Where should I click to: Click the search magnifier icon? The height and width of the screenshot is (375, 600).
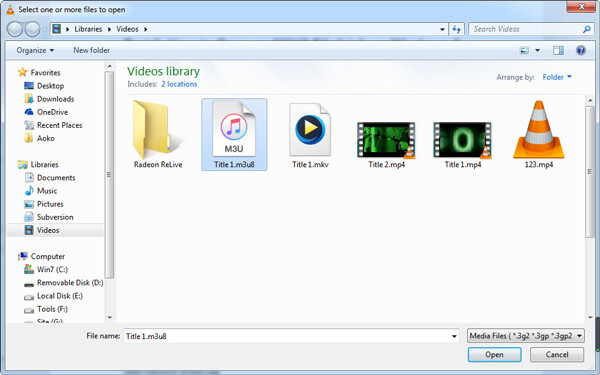click(x=587, y=29)
